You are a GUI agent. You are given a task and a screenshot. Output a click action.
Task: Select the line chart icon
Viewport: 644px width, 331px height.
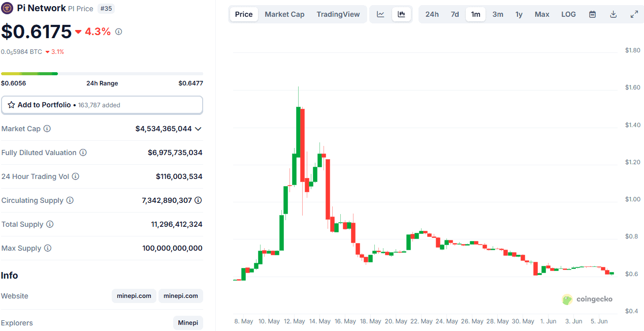click(380, 14)
